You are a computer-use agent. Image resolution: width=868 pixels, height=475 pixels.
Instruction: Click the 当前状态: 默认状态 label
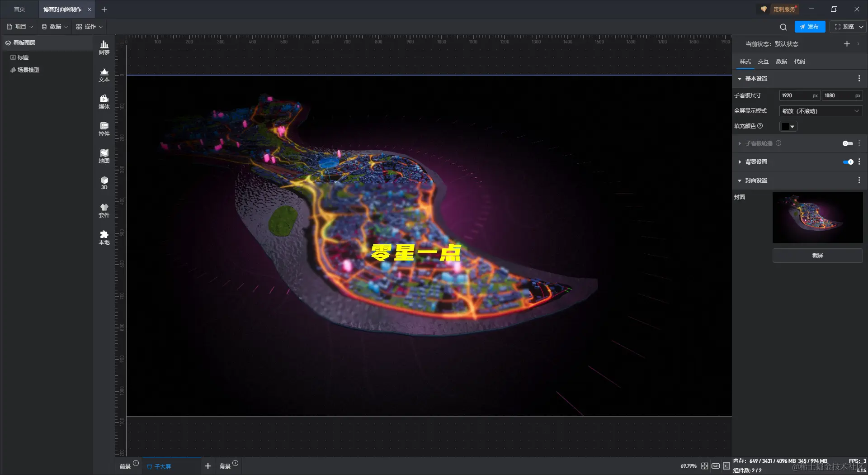pos(772,44)
